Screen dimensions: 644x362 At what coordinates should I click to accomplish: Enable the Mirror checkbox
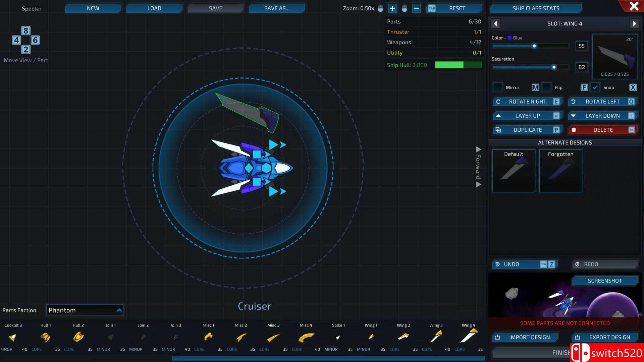click(497, 87)
